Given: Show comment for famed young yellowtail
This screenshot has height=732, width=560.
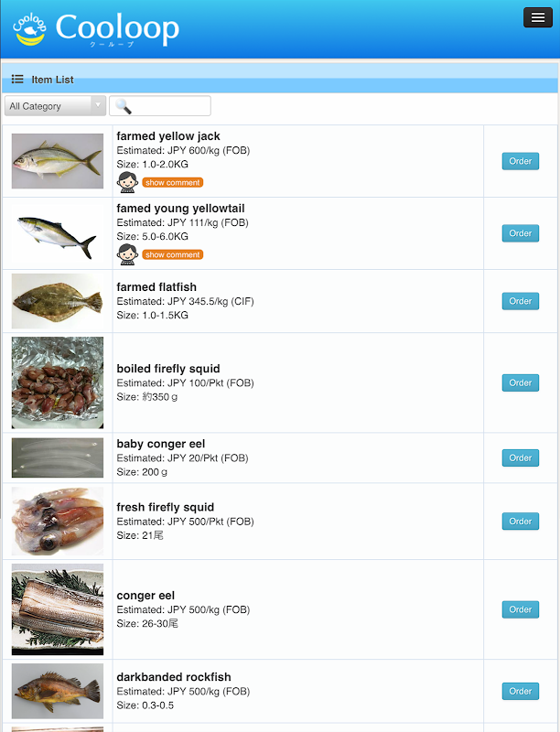Looking at the screenshot, I should pos(173,255).
